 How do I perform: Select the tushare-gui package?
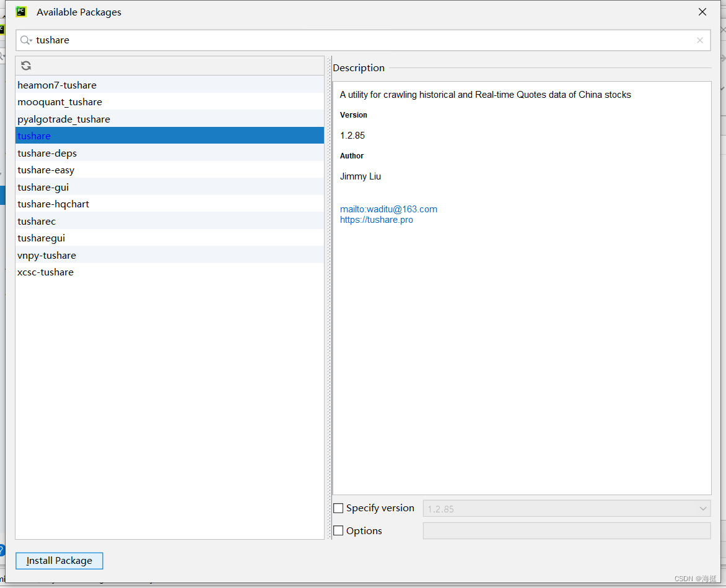point(170,187)
